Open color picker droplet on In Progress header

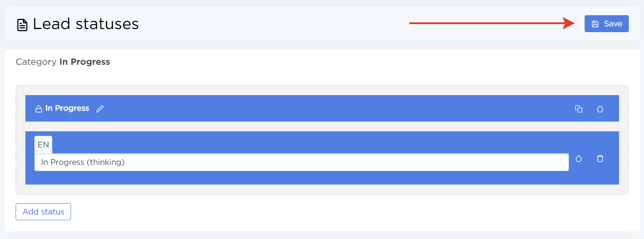tap(600, 109)
